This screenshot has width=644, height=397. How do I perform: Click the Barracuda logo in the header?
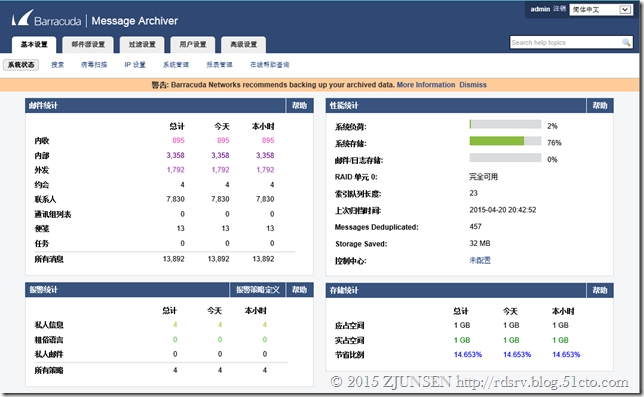(46, 19)
